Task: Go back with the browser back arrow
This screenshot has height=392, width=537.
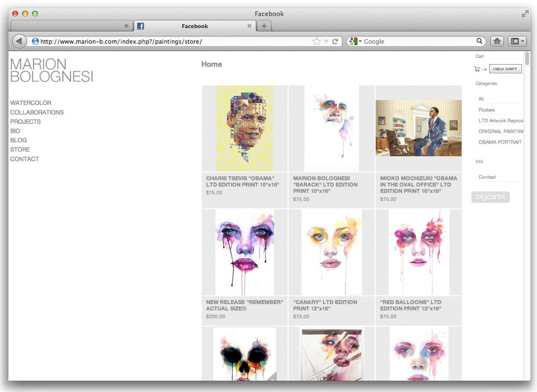Action: 19,41
